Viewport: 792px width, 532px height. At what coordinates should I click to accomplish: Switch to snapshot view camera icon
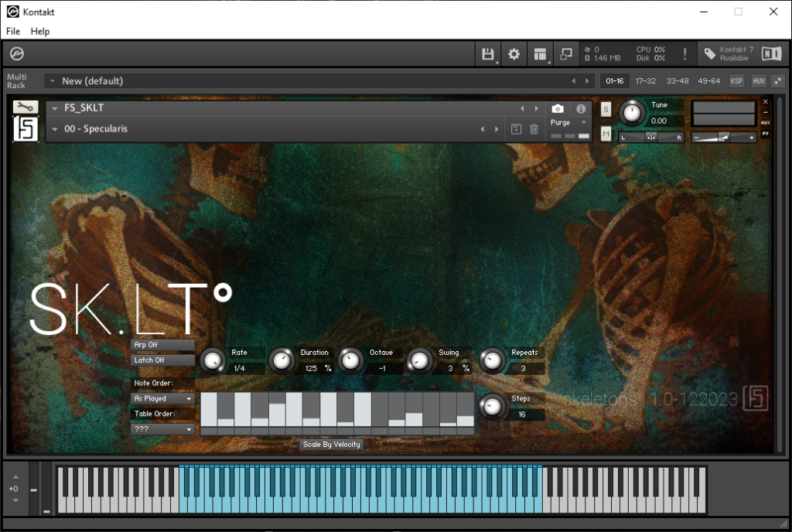pos(557,109)
